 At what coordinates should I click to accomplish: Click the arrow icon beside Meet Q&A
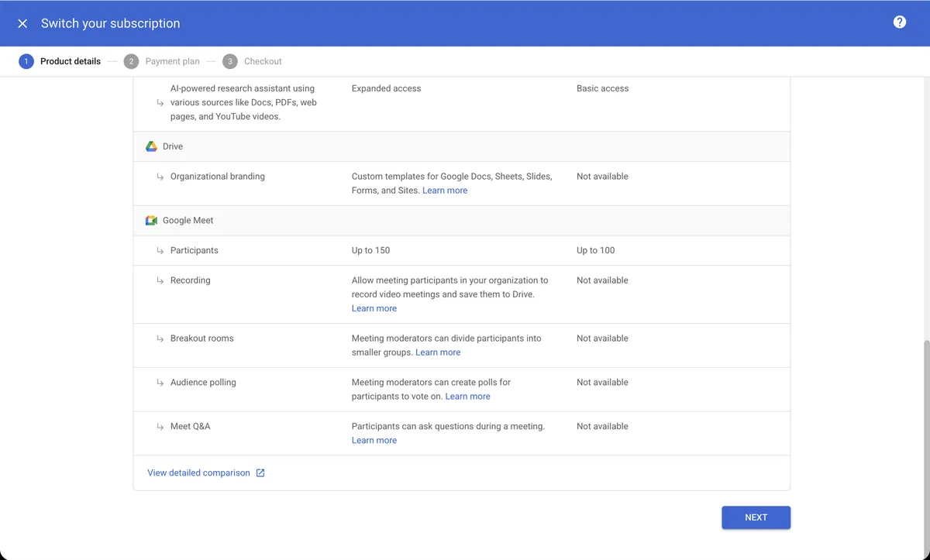pos(160,427)
